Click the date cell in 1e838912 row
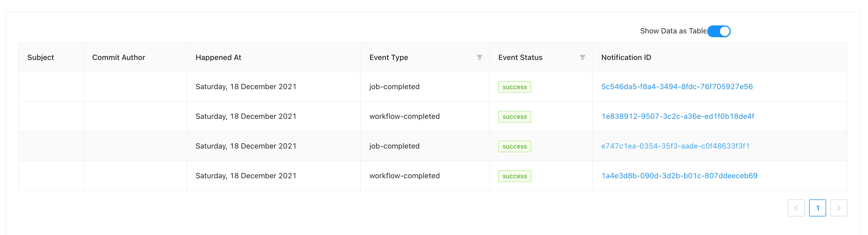The width and height of the screenshot is (868, 235). pyautogui.click(x=274, y=116)
